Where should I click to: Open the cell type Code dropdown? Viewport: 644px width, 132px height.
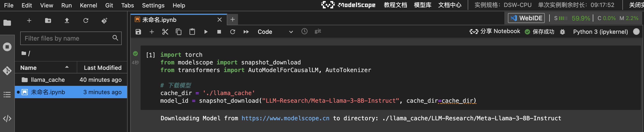(275, 32)
